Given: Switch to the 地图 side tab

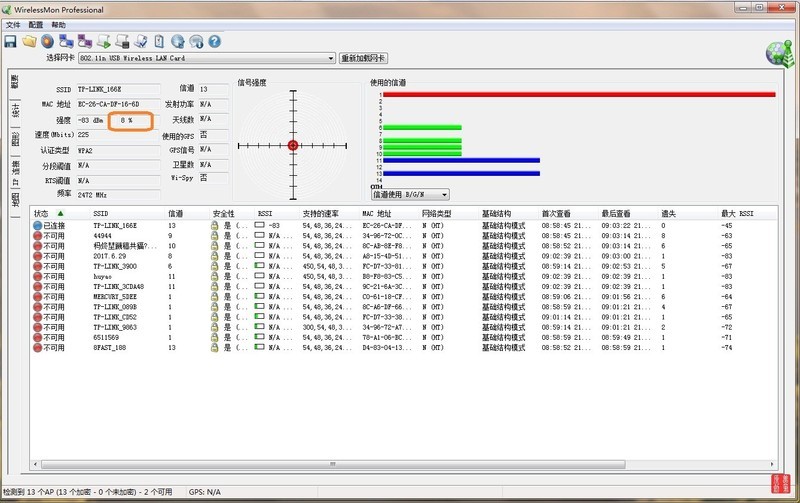Looking at the screenshot, I should [15, 200].
